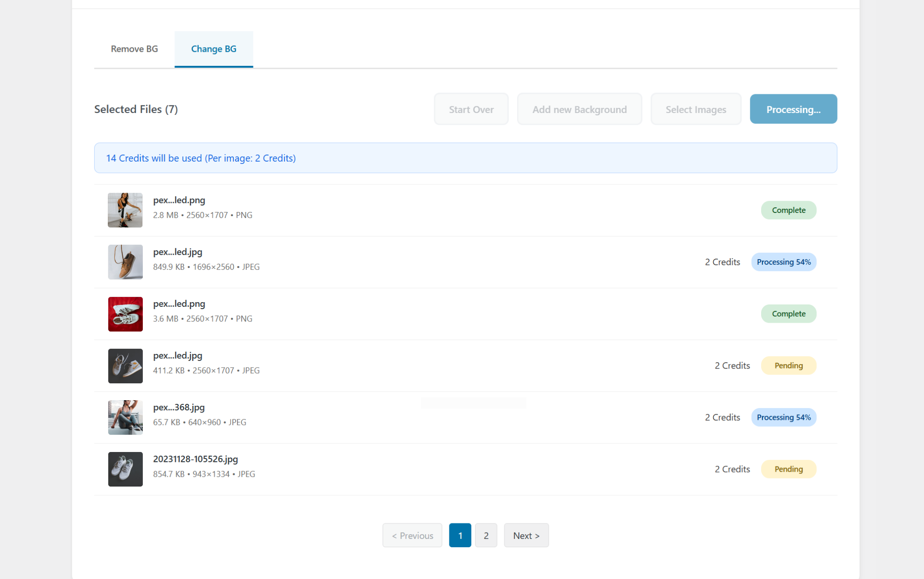
Task: Click thumbnail for 20231128-105526.jpg
Action: coord(125,469)
